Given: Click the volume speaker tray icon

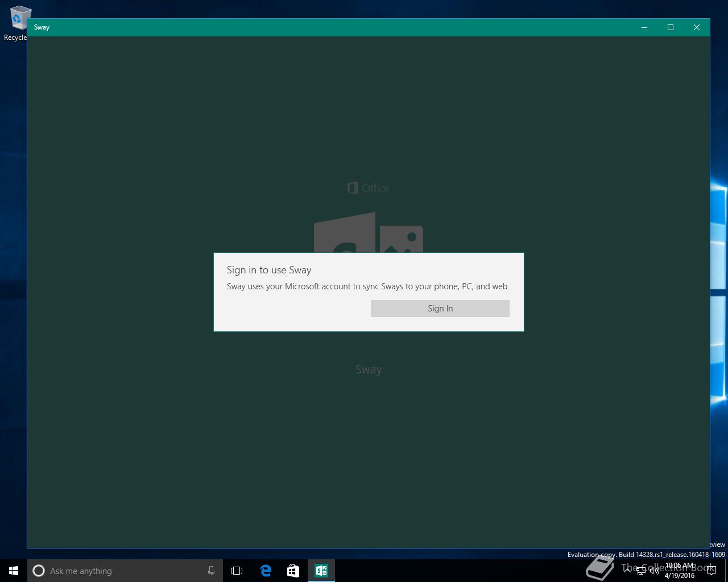Looking at the screenshot, I should click(x=655, y=571).
